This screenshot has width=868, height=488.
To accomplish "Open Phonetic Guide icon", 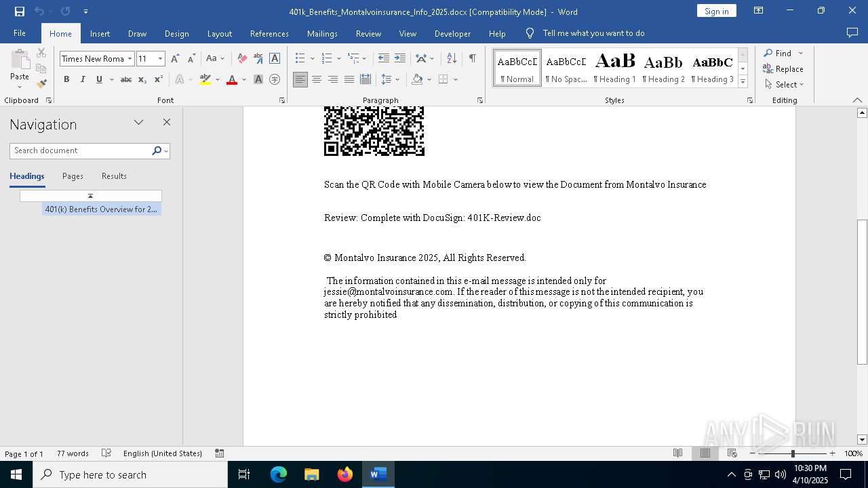I will [258, 59].
